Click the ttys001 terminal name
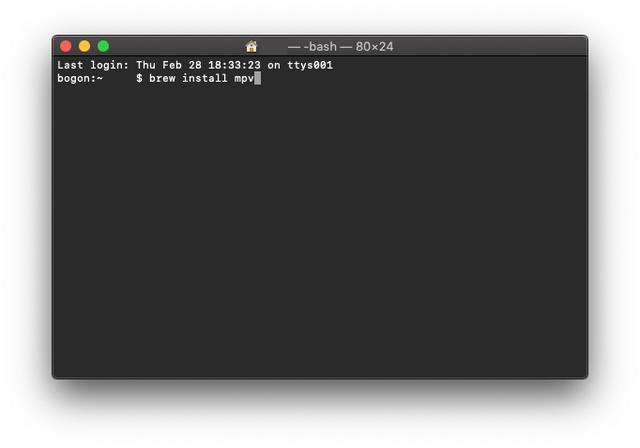Image resolution: width=640 pixels, height=448 pixels. click(310, 65)
